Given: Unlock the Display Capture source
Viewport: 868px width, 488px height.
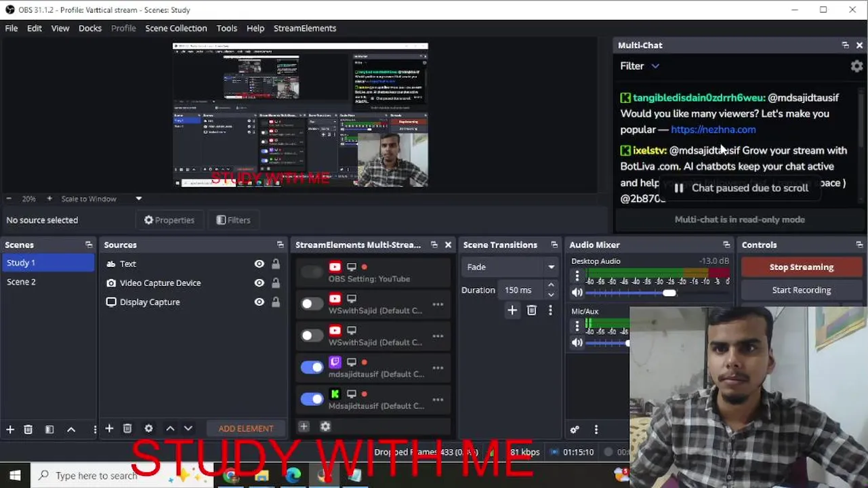Looking at the screenshot, I should [x=276, y=302].
